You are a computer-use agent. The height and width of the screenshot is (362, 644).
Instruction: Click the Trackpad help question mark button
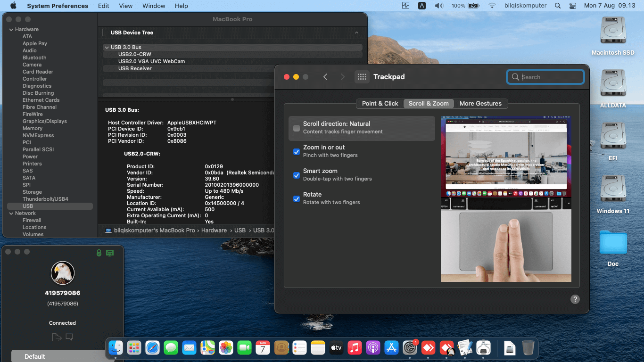coord(575,299)
